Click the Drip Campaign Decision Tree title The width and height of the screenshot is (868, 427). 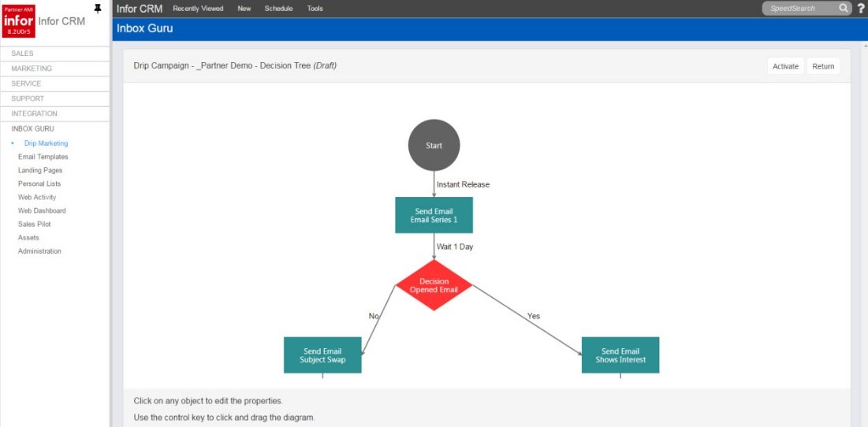[x=235, y=66]
